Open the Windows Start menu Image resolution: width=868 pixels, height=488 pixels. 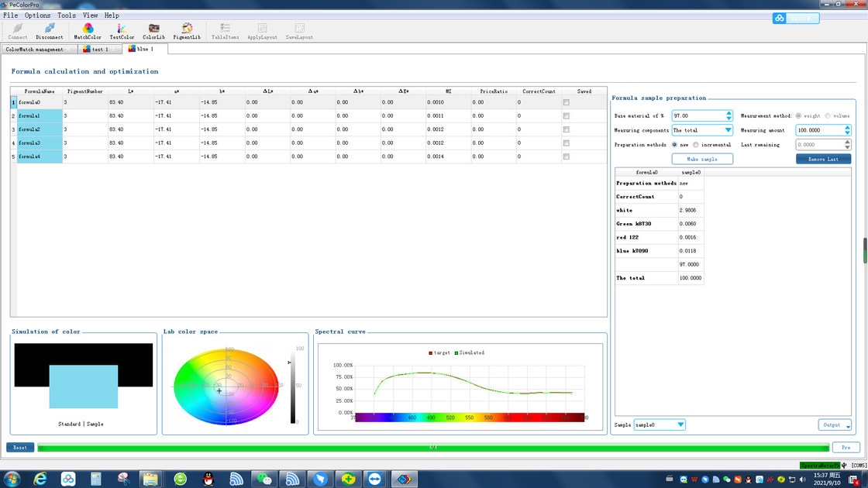pos(12,479)
